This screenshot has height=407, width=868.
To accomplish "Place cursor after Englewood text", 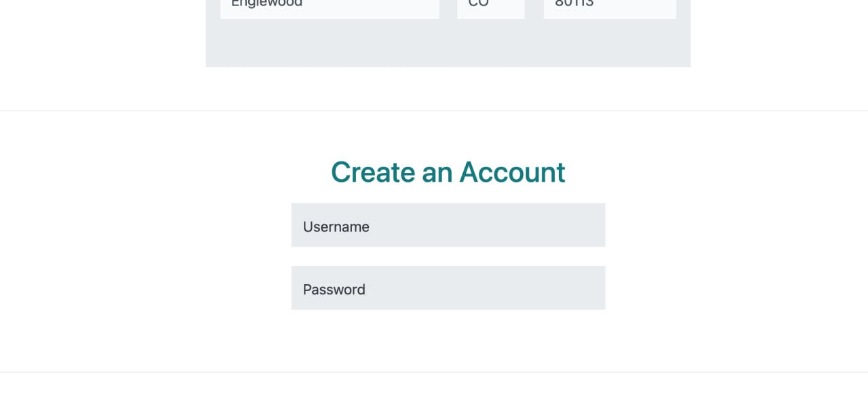I will [x=304, y=5].
